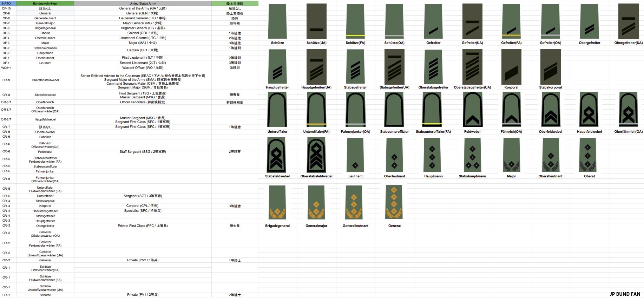Screen dimensions: 644x301
Task: Select the Generalleutnant gold insignia image
Action: 354,202
